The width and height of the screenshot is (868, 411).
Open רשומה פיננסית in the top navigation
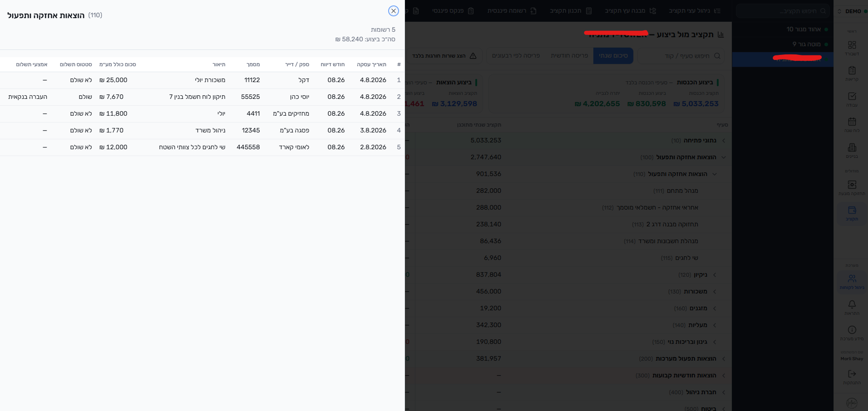tap(512, 11)
